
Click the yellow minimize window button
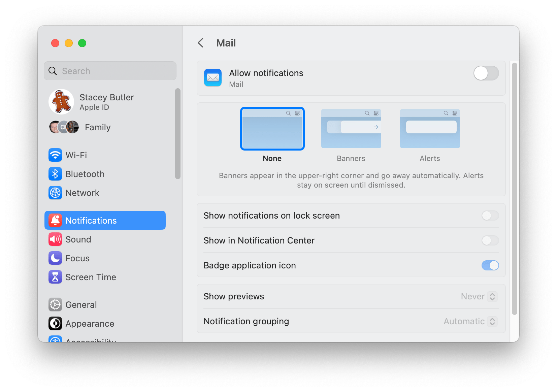click(x=69, y=43)
